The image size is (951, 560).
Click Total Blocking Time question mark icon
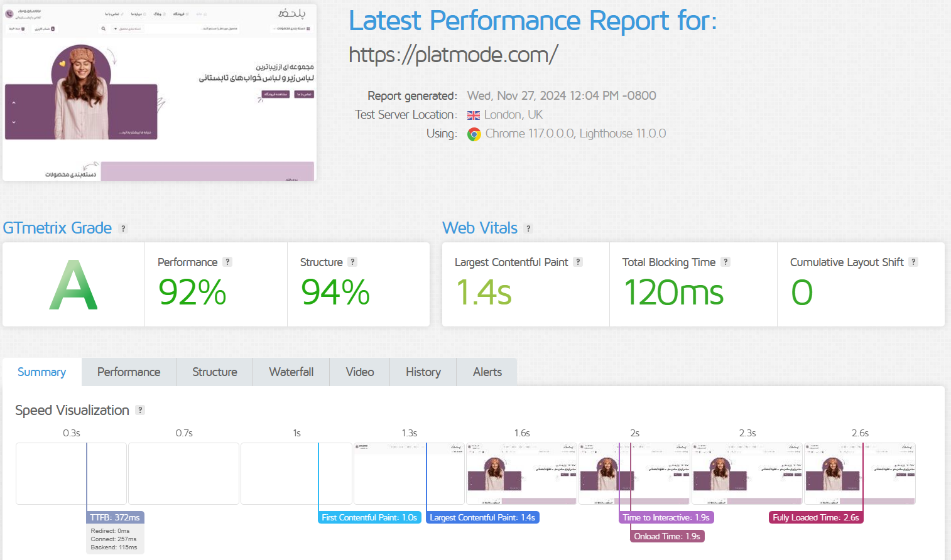tap(725, 262)
